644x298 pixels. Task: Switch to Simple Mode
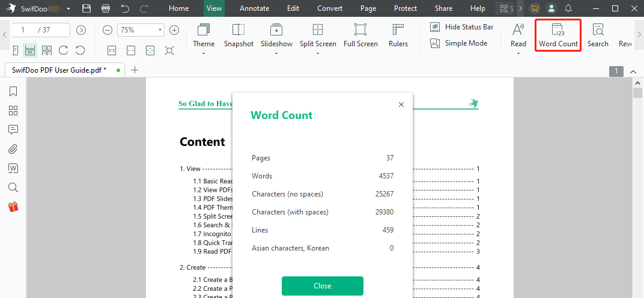[x=459, y=43]
